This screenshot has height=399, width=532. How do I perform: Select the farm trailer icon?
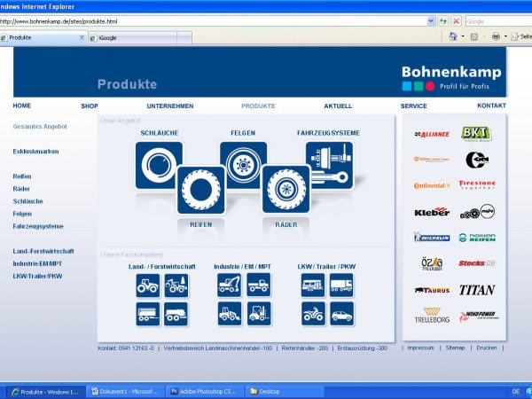[147, 314]
